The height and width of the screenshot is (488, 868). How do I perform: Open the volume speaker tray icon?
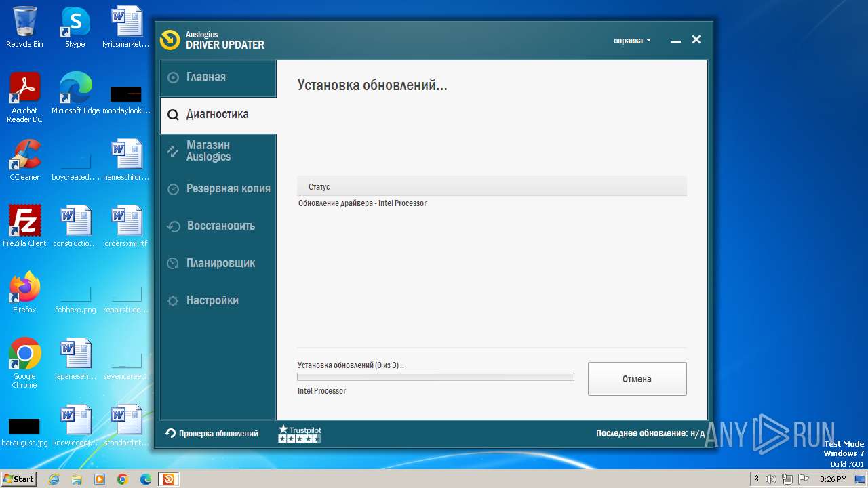pos(771,479)
